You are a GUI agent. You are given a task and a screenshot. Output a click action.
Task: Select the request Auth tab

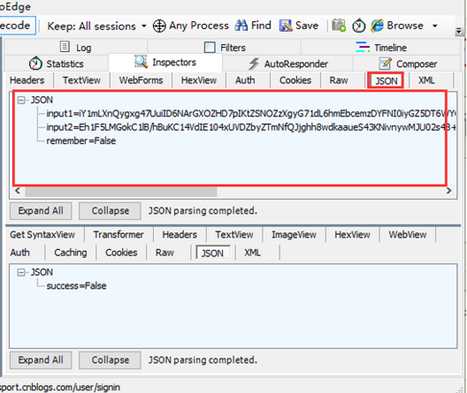[245, 80]
